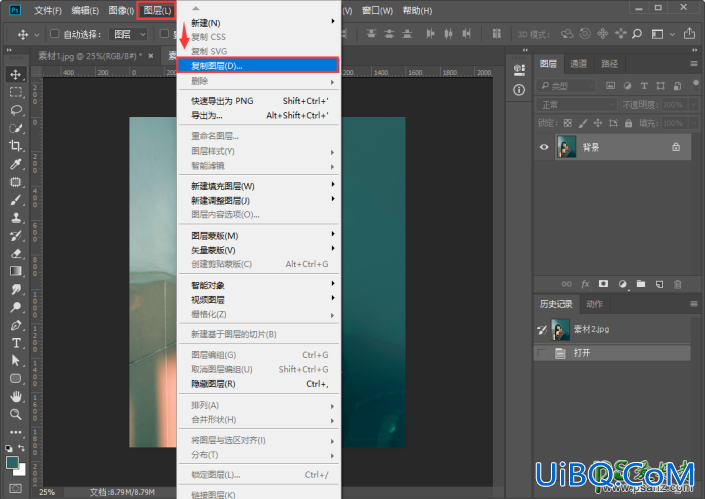
Task: Select the Clone Stamp tool
Action: pos(16,218)
